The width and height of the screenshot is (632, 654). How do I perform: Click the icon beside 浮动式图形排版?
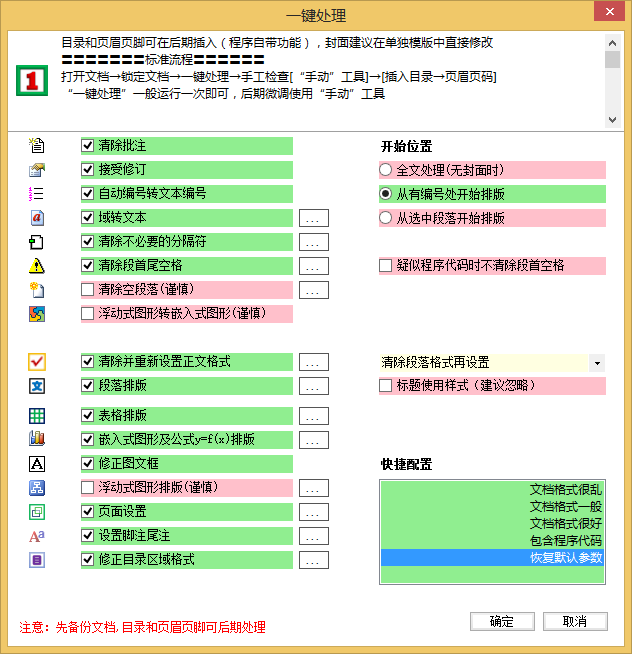[x=37, y=488]
